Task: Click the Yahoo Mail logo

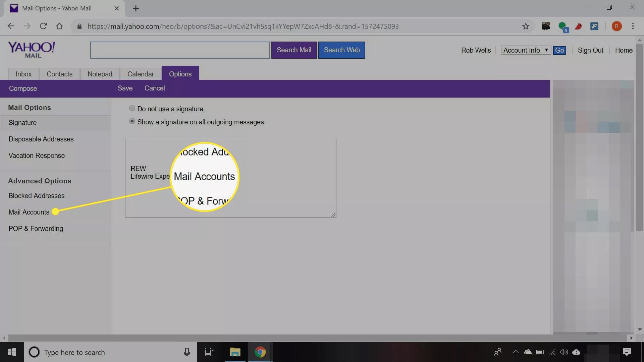Action: [x=32, y=50]
